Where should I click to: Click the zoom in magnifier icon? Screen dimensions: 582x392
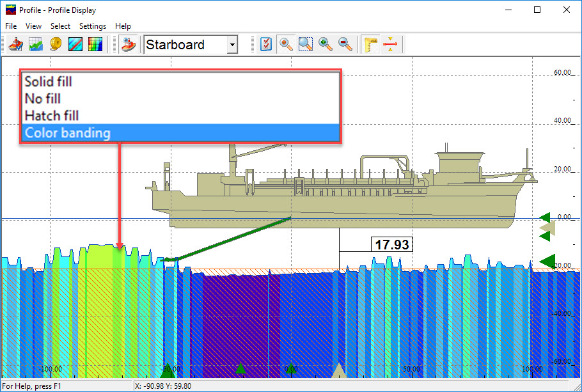click(x=326, y=45)
